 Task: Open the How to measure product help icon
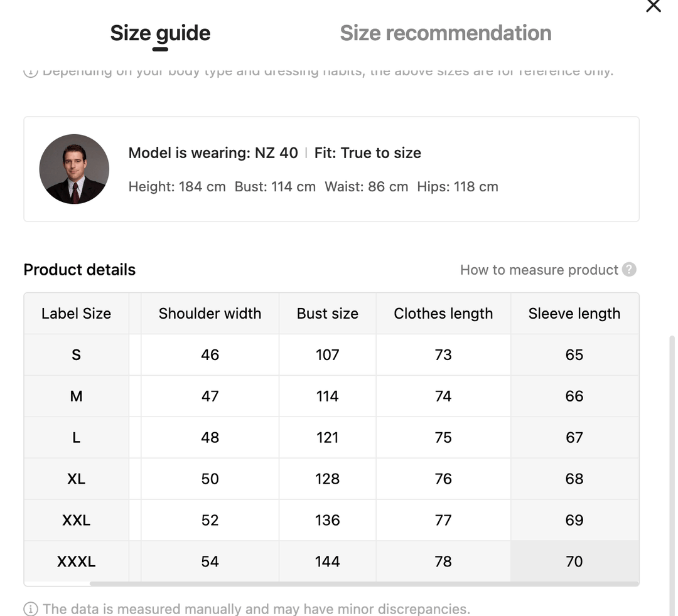click(x=629, y=270)
